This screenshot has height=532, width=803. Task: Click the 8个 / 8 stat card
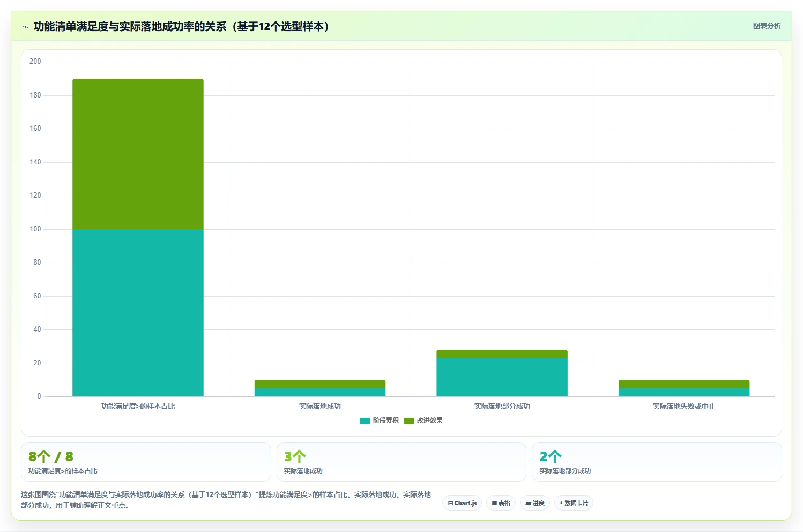point(146,462)
